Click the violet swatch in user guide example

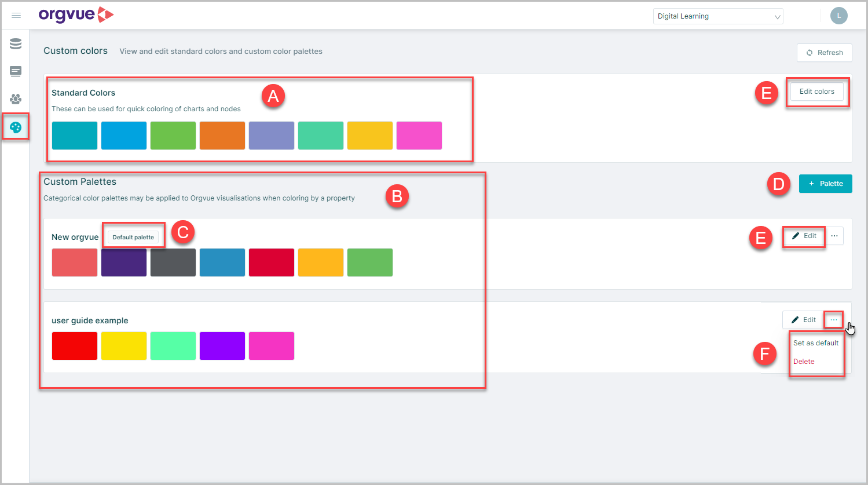coord(222,346)
